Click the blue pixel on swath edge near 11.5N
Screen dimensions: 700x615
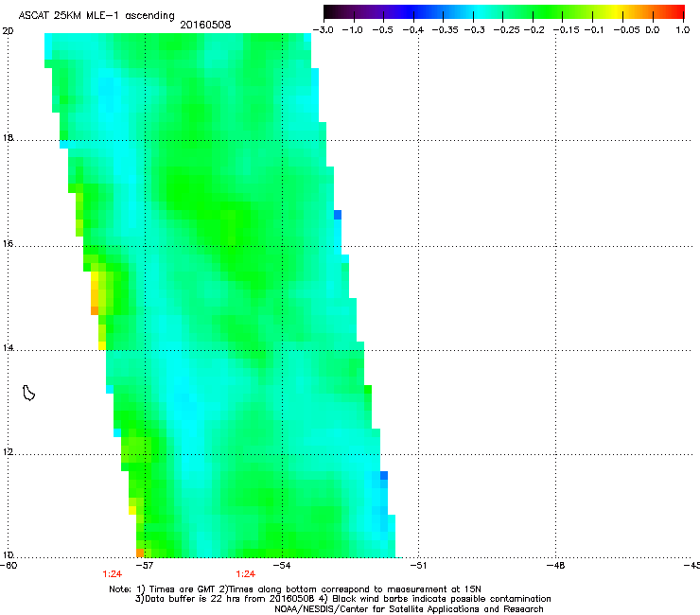pyautogui.click(x=384, y=475)
